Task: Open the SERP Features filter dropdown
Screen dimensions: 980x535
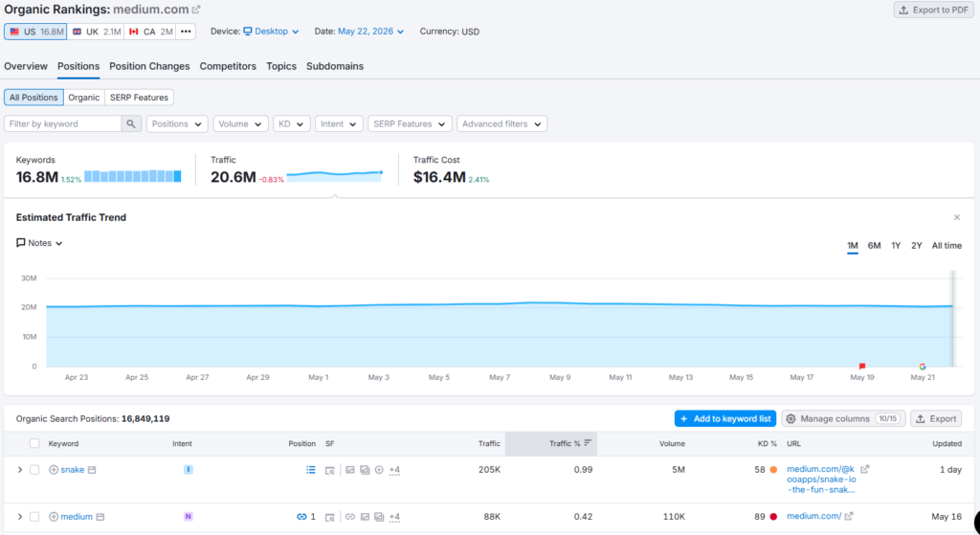Action: pos(410,123)
